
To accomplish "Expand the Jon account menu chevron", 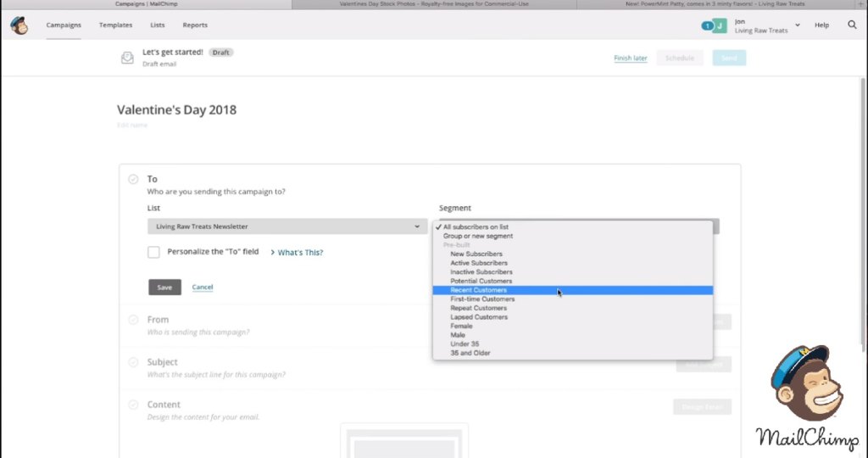I will point(797,25).
